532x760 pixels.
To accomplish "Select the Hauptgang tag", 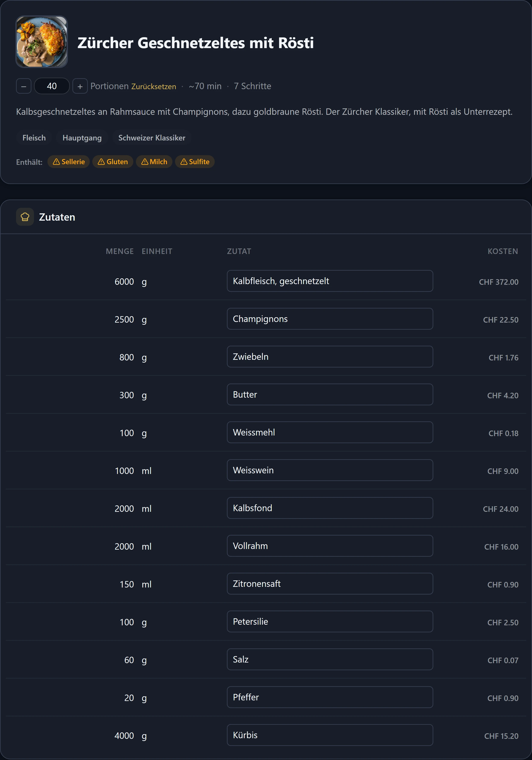I will click(x=82, y=138).
